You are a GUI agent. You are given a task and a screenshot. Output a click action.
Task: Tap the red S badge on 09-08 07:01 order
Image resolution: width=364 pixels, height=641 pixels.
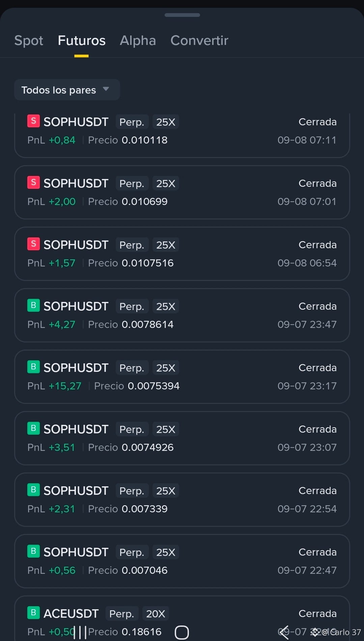pyautogui.click(x=33, y=183)
